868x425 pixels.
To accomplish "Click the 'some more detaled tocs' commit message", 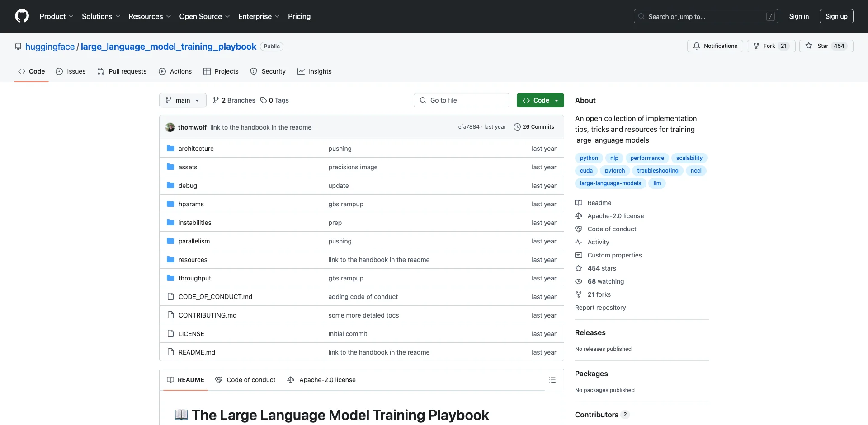I will coord(363,315).
